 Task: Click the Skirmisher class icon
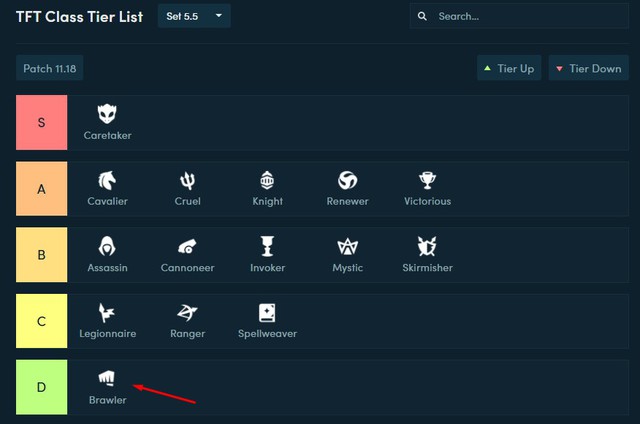point(428,246)
